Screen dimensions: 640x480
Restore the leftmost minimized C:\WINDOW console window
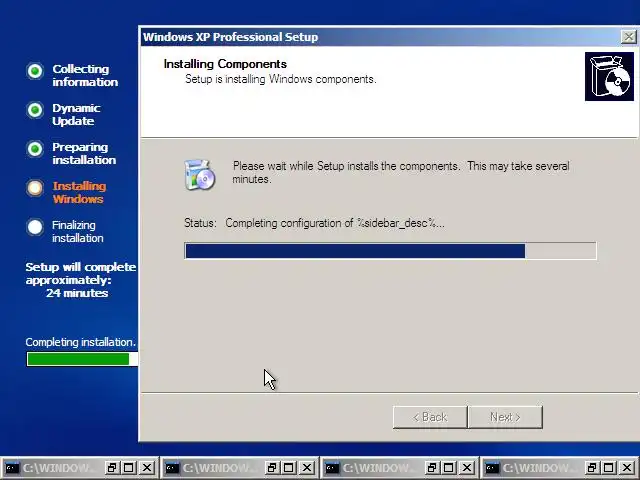111,468
